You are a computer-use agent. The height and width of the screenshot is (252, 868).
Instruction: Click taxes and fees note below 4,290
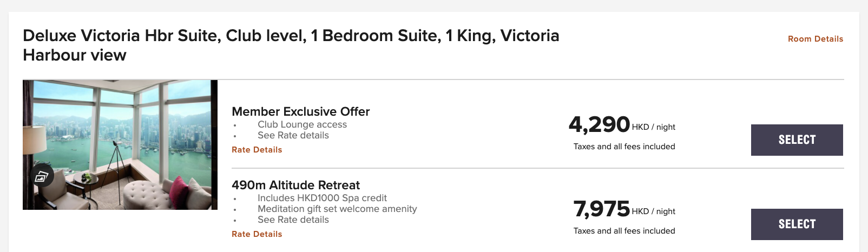(x=624, y=147)
